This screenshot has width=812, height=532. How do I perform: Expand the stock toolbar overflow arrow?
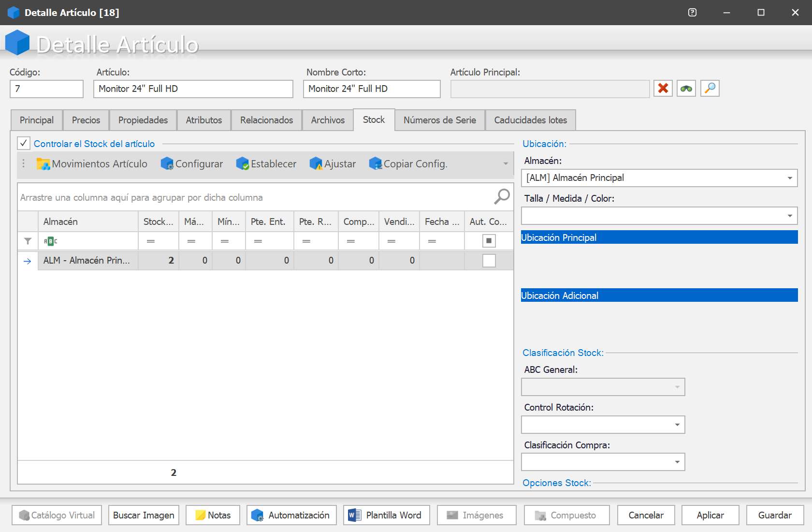[x=506, y=164]
